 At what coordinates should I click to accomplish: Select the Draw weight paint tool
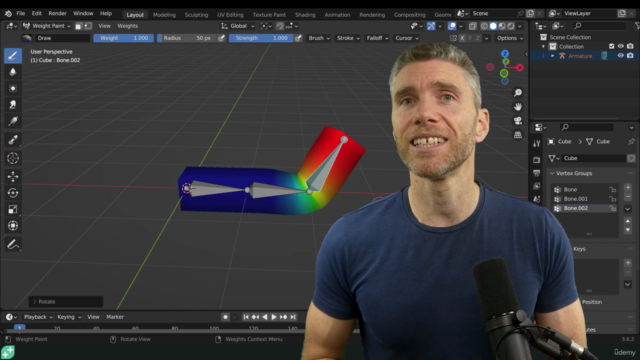point(13,56)
